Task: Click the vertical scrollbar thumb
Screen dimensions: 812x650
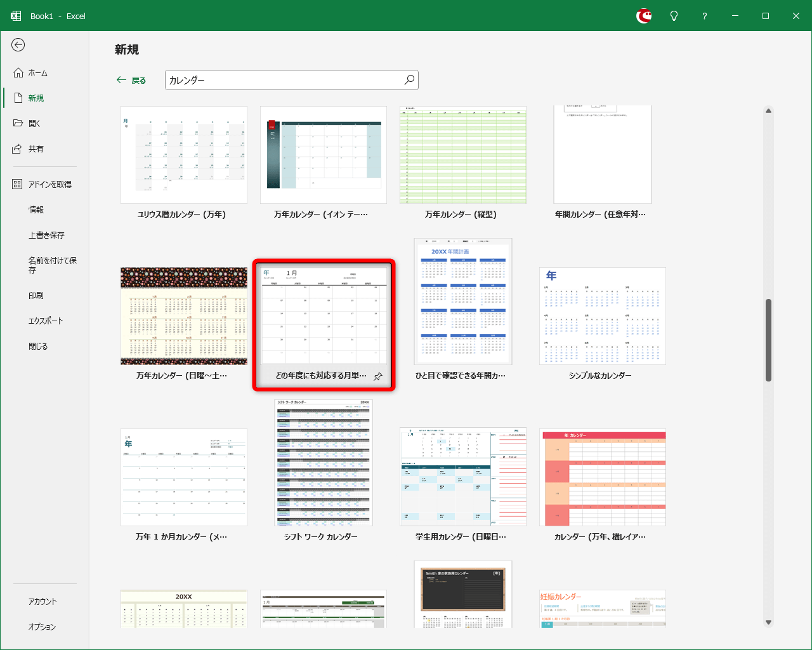Action: 768,340
